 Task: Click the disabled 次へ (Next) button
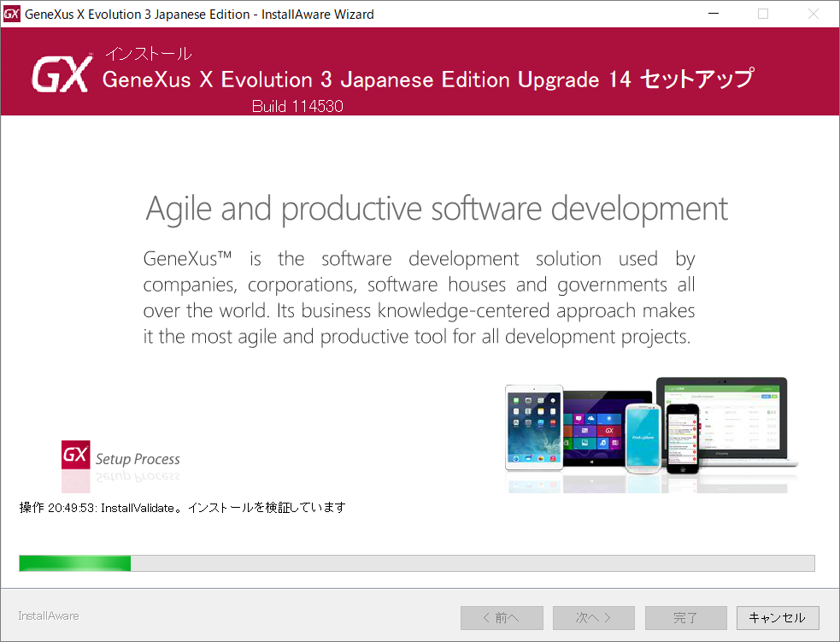[594, 618]
